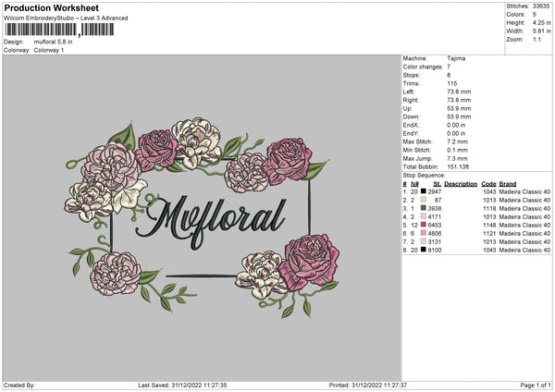
Task: Click the Zoom value 1:1
Action: click(x=536, y=39)
